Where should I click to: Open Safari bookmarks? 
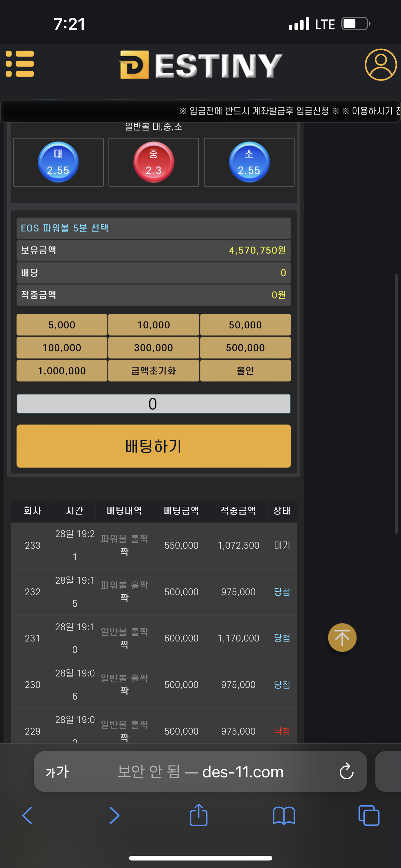(x=284, y=816)
